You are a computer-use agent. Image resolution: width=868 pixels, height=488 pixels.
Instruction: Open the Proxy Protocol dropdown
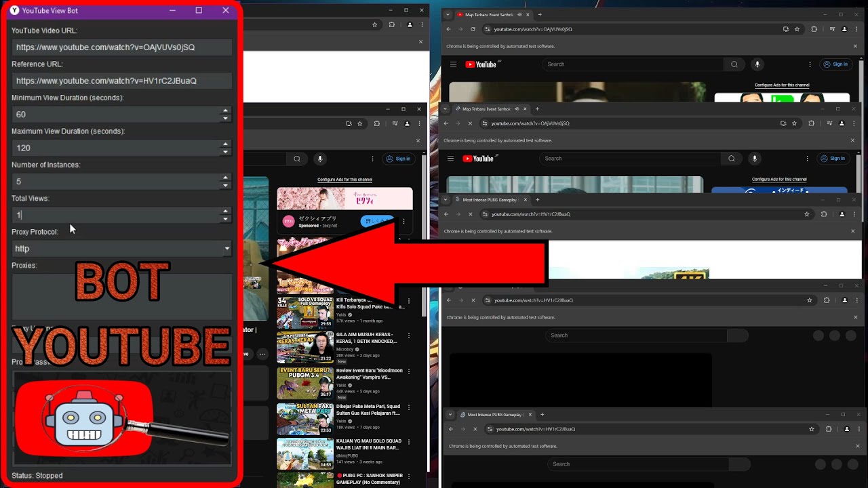[122, 249]
